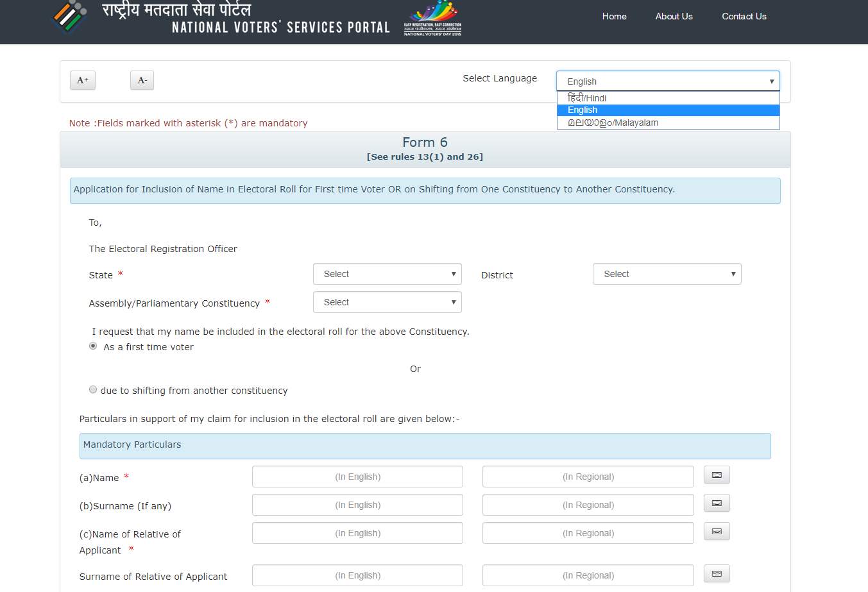
Task: Select Malayalam from the language list
Action: [613, 123]
